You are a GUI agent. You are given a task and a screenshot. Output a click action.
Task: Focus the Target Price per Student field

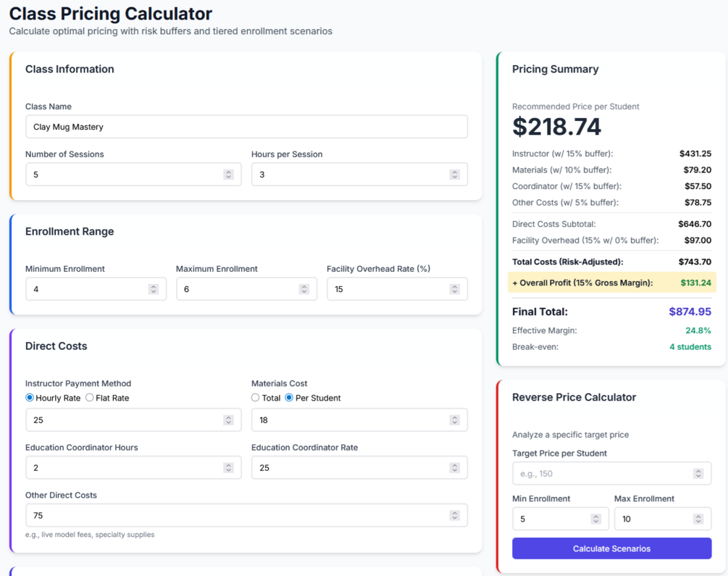click(601, 474)
